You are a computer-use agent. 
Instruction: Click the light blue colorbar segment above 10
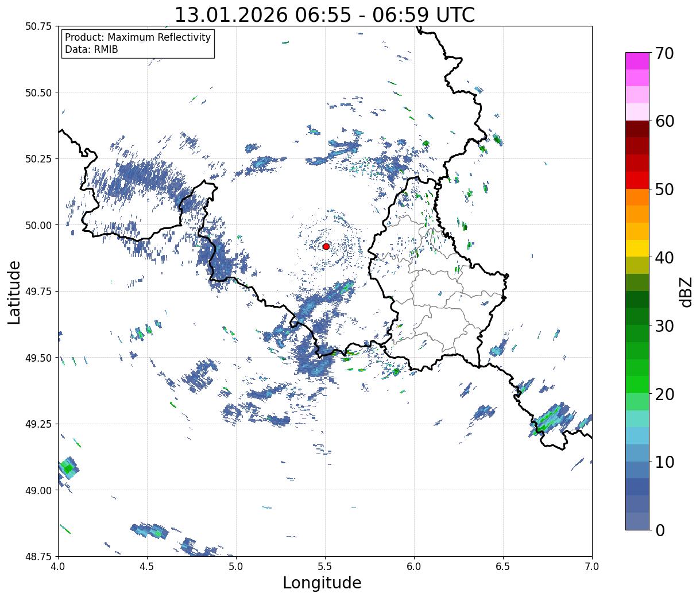pos(637,452)
